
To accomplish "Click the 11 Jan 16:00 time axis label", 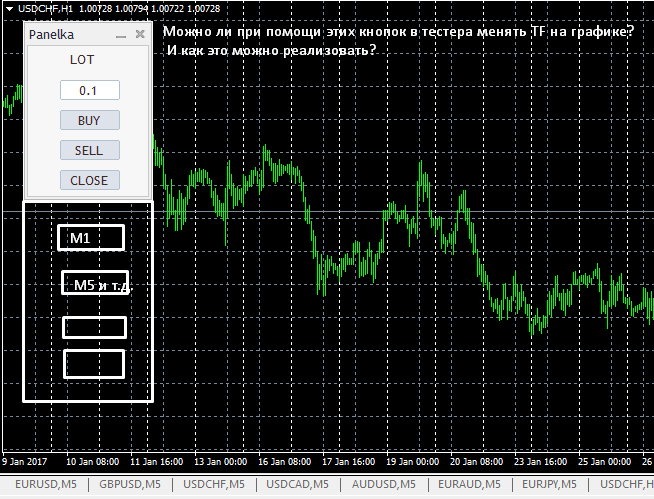I will (x=156, y=462).
